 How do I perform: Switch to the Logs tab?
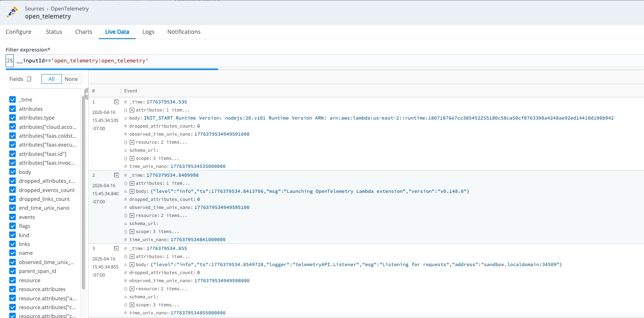point(148,32)
